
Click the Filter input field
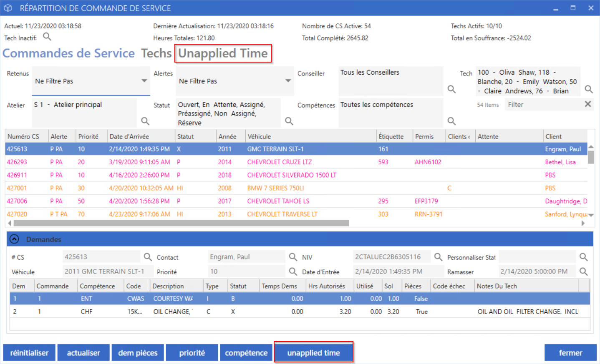544,105
